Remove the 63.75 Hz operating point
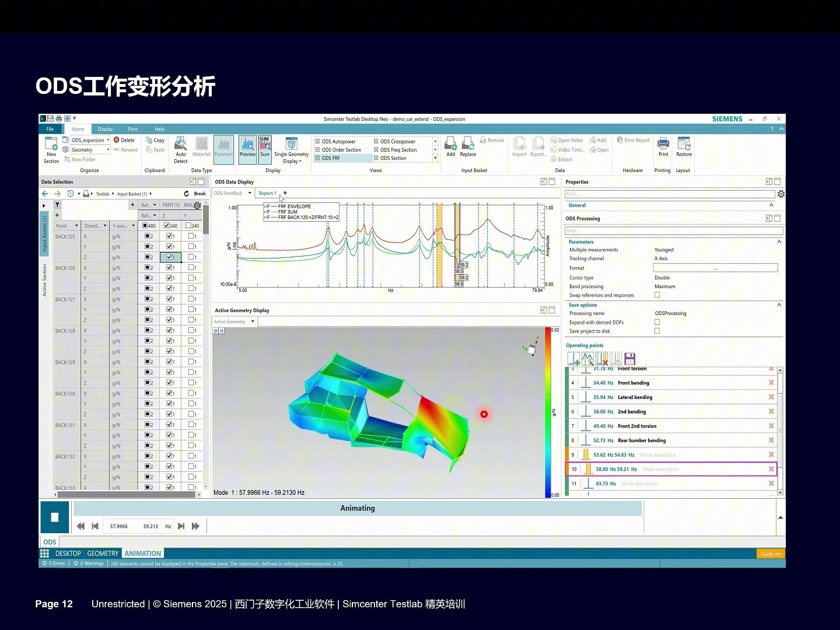840x630 pixels. [x=771, y=484]
